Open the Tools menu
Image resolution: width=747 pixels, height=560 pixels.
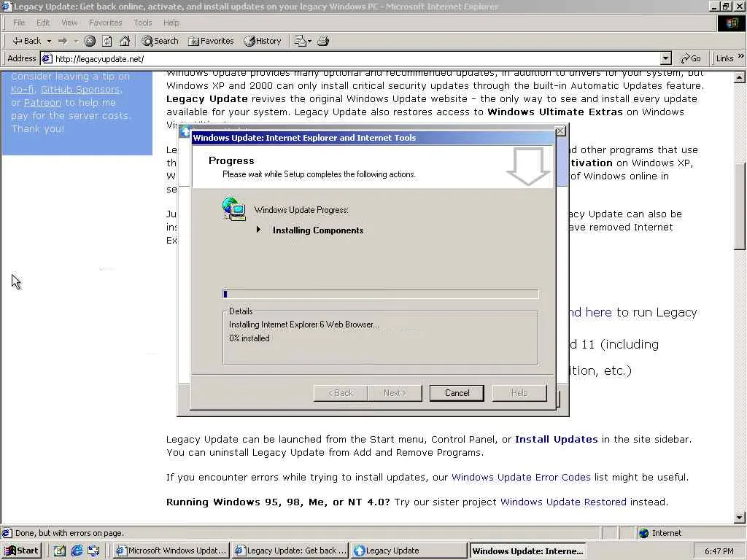(142, 23)
